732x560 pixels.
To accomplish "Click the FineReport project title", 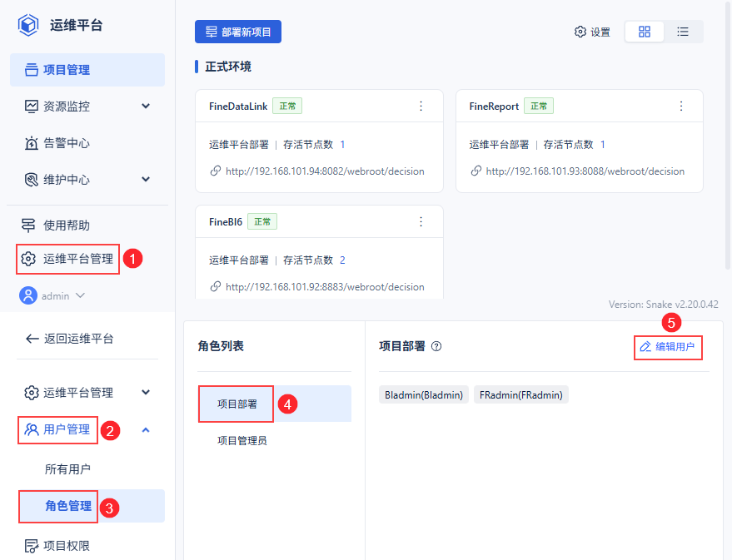I will 494,107.
